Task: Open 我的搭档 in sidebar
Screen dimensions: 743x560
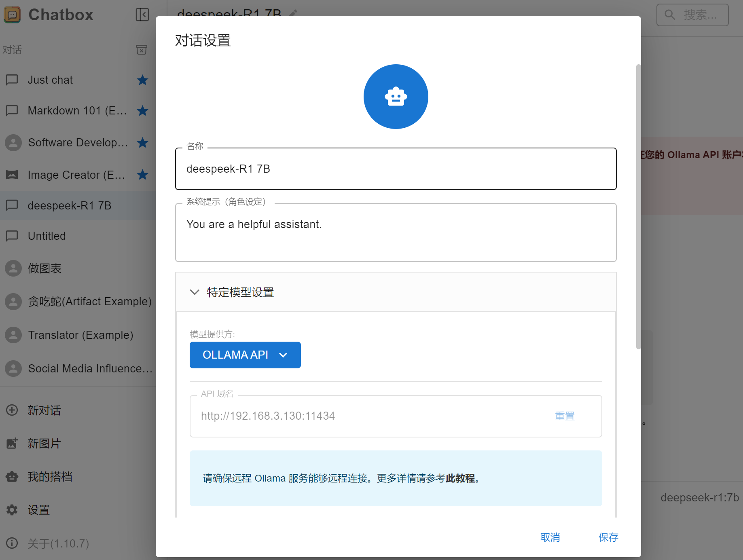Action: coord(49,477)
